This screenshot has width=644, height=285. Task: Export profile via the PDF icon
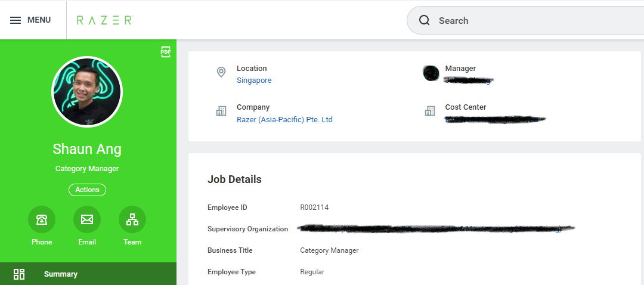[166, 52]
